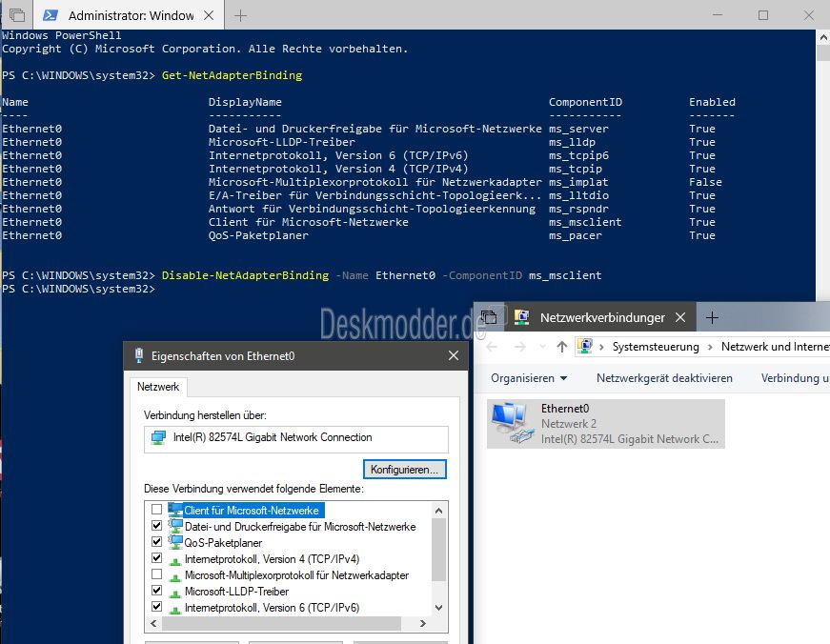
Task: Open the Organisieren dropdown menu
Action: tap(529, 378)
